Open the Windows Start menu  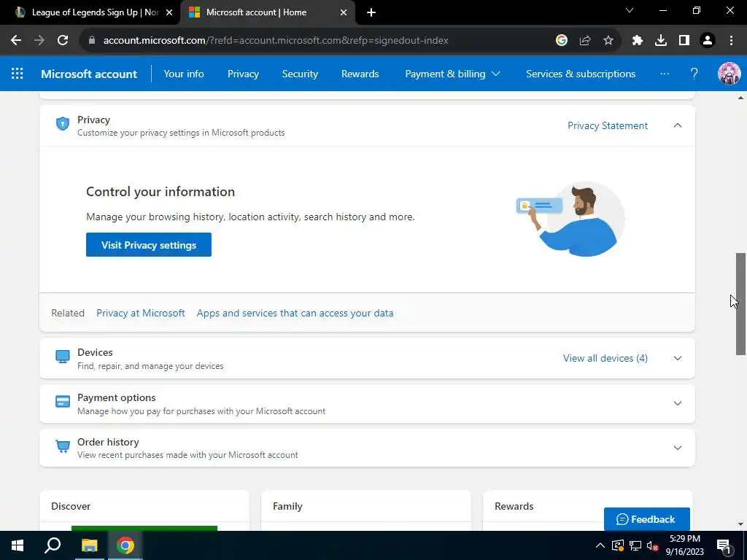coord(18,545)
